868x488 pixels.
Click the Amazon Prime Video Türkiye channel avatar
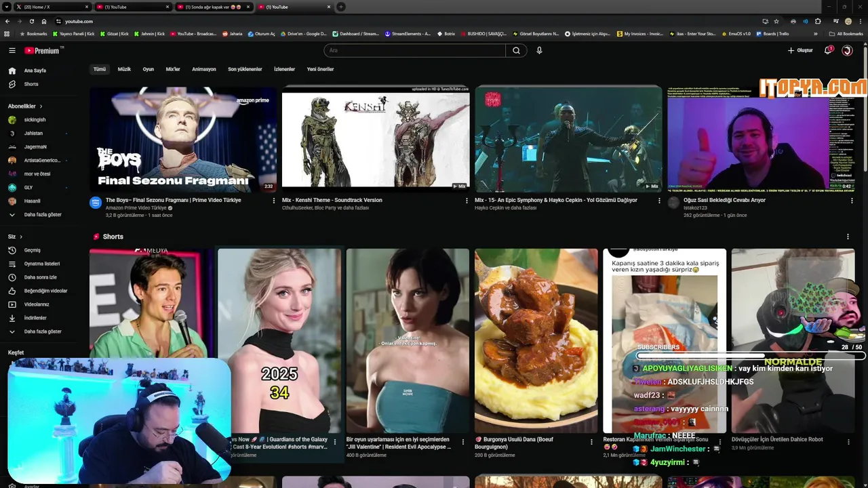pos(96,203)
